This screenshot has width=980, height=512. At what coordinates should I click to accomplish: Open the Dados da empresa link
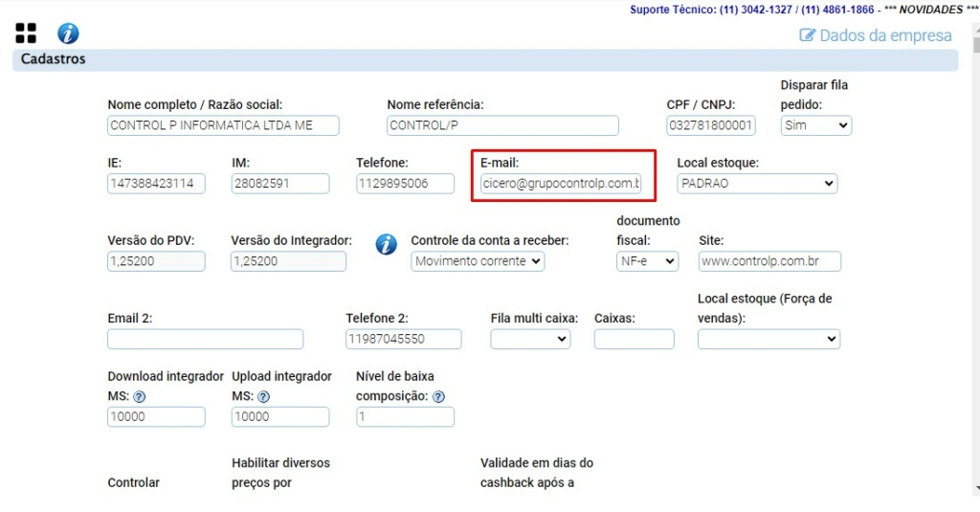click(885, 35)
